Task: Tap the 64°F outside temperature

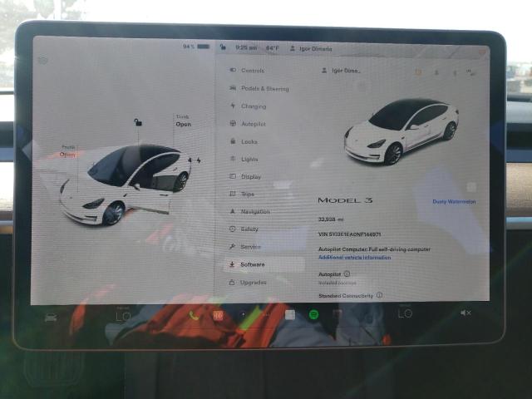Action: pyautogui.click(x=273, y=48)
